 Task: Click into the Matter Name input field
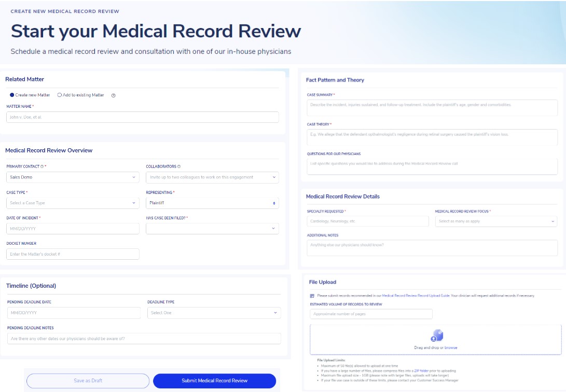[143, 117]
